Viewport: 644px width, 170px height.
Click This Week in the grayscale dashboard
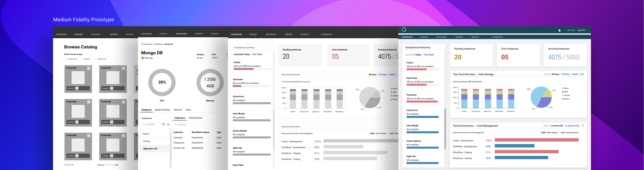tap(257, 54)
